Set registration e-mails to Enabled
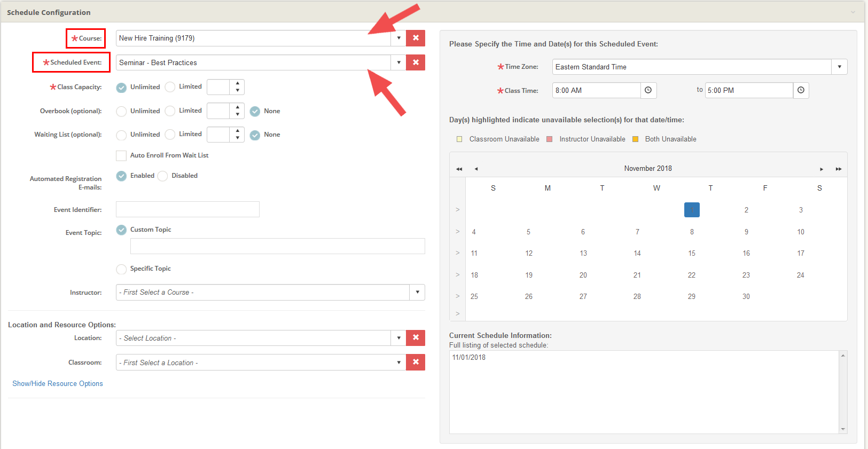 [x=122, y=176]
